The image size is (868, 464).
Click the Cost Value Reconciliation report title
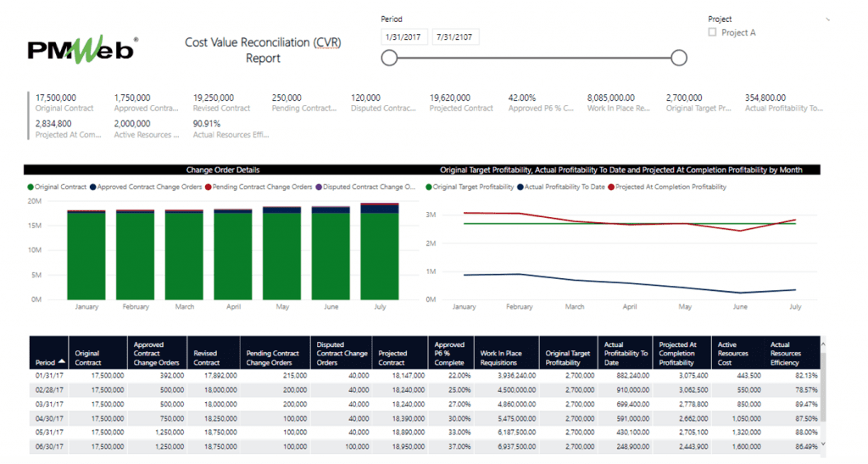(x=263, y=50)
